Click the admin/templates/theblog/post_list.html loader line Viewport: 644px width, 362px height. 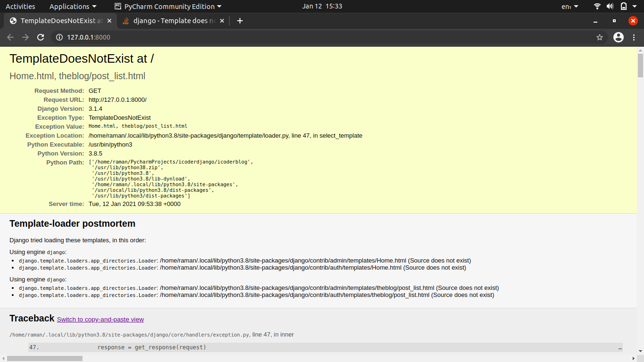point(259,288)
